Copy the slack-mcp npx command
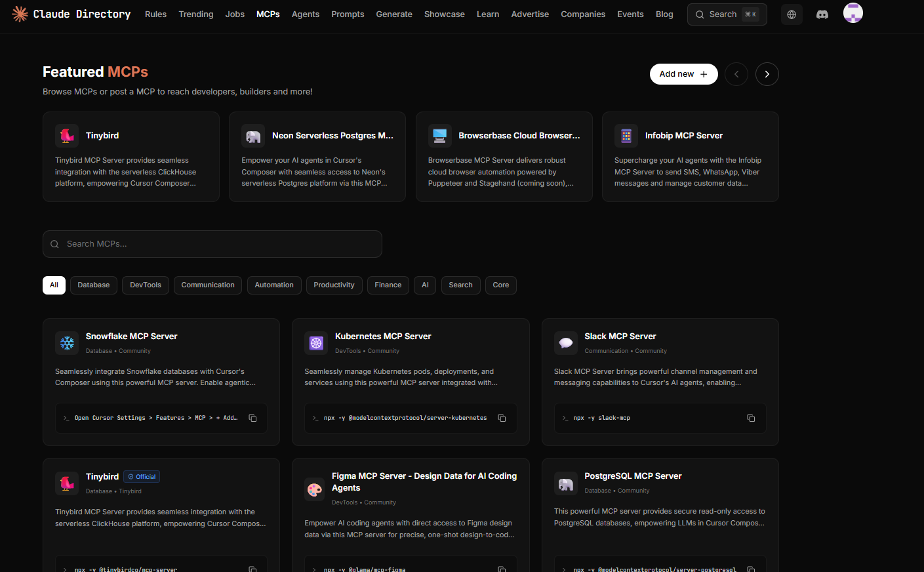 (x=751, y=418)
